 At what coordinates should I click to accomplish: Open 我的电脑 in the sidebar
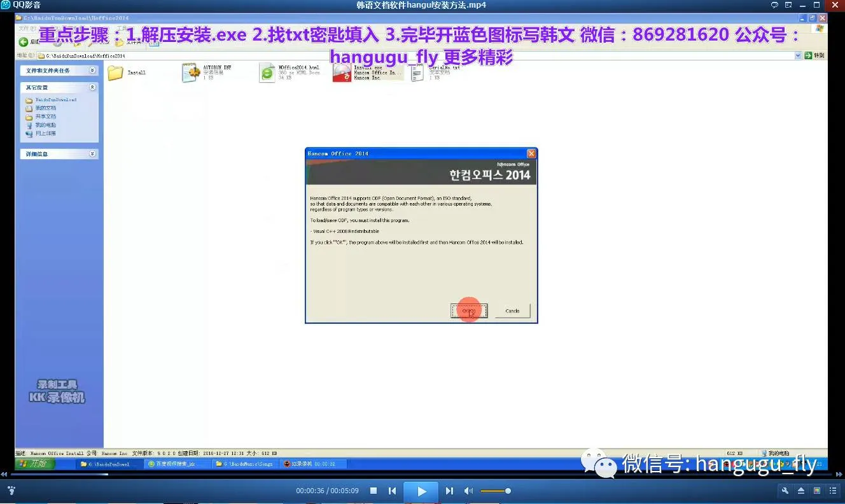[45, 125]
